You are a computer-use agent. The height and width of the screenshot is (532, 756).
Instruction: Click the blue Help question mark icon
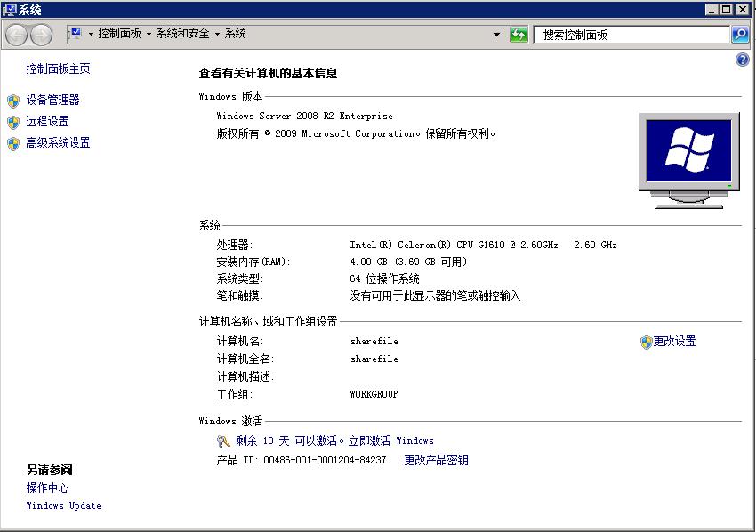click(x=742, y=60)
